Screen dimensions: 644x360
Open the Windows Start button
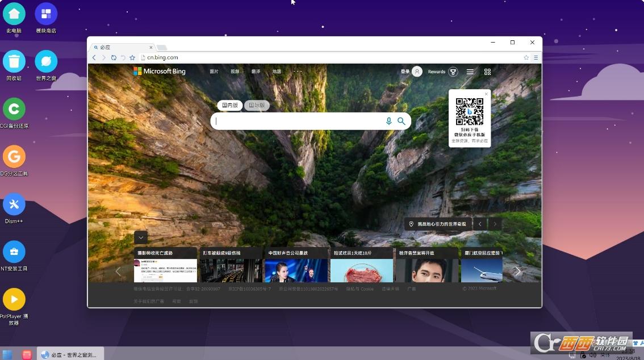coord(7,355)
